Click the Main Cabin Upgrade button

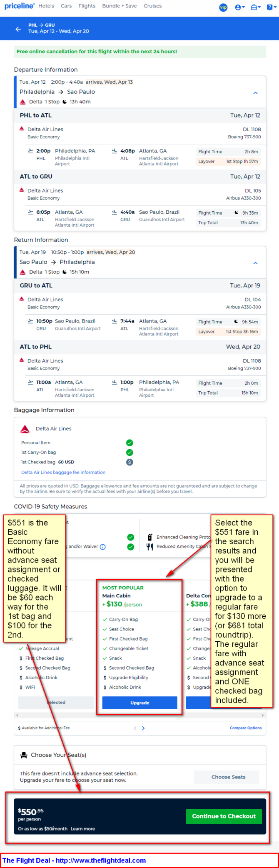pyautogui.click(x=140, y=703)
